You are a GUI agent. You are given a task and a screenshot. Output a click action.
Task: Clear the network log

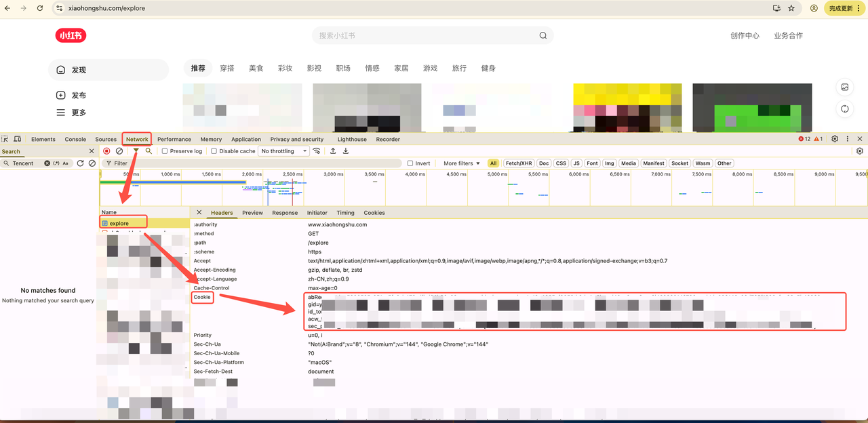119,151
